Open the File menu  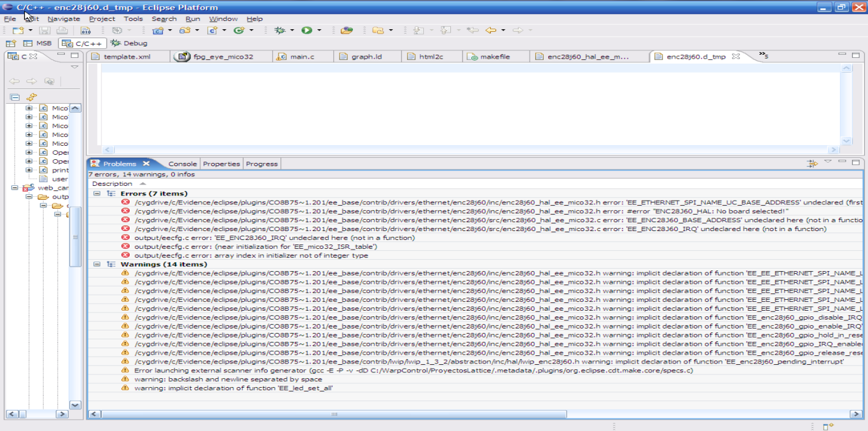click(x=10, y=18)
